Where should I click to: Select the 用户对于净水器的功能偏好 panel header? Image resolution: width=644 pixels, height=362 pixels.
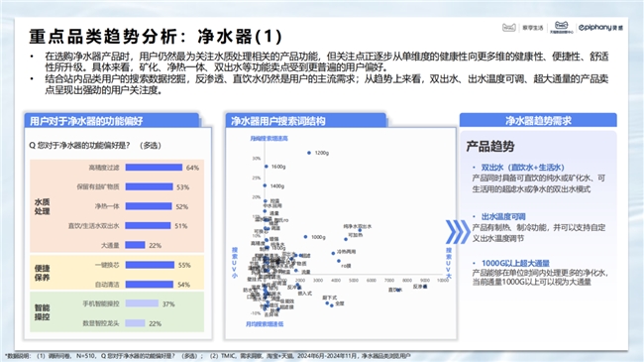tap(112, 121)
